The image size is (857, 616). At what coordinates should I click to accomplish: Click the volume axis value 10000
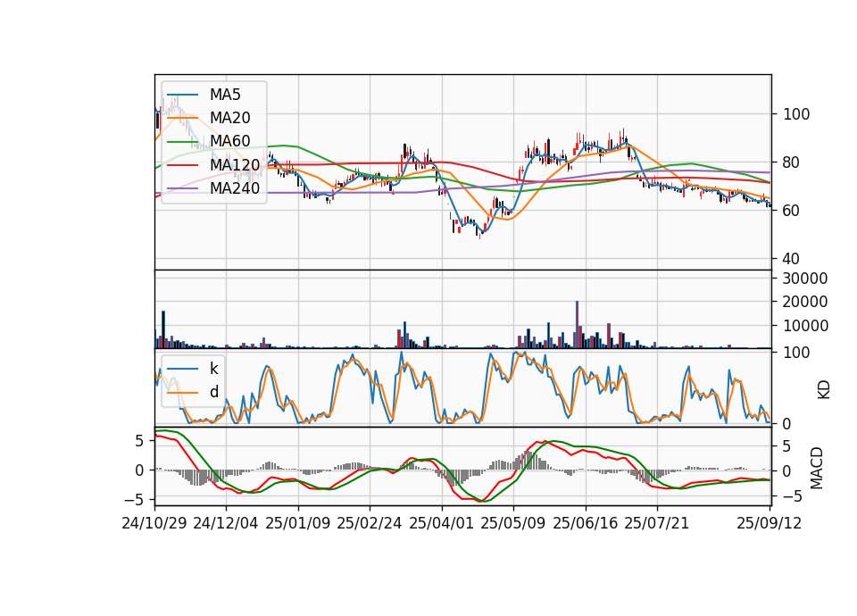(805, 326)
